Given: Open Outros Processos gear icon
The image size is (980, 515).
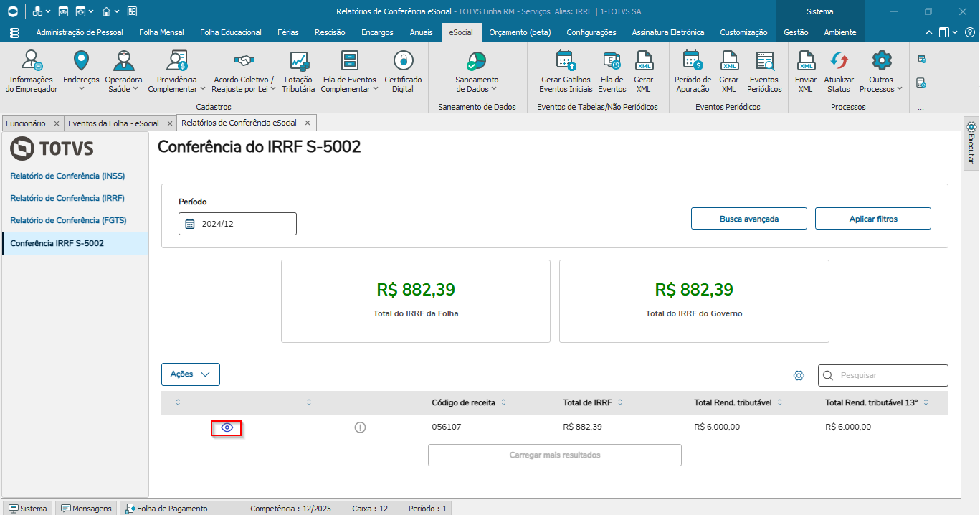Looking at the screenshot, I should 882,60.
